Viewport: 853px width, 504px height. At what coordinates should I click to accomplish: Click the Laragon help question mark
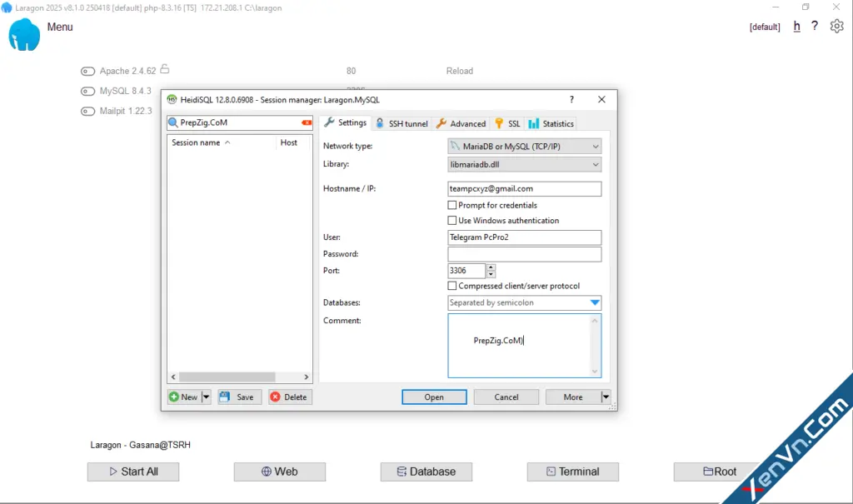pyautogui.click(x=815, y=26)
